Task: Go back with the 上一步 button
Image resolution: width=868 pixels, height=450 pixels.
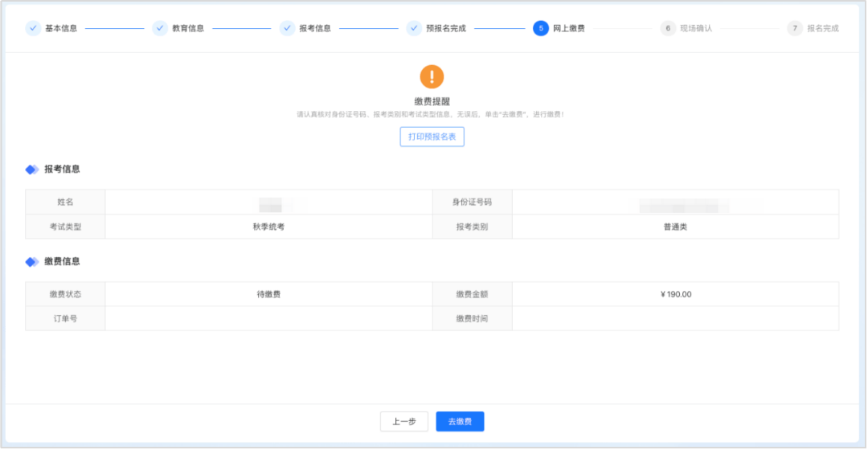Action: coord(403,422)
